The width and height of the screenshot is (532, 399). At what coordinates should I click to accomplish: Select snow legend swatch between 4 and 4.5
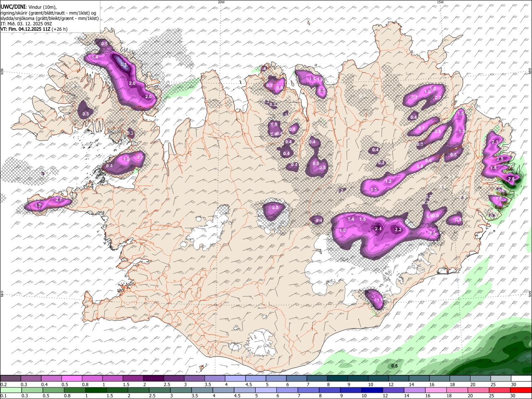coord(235,378)
